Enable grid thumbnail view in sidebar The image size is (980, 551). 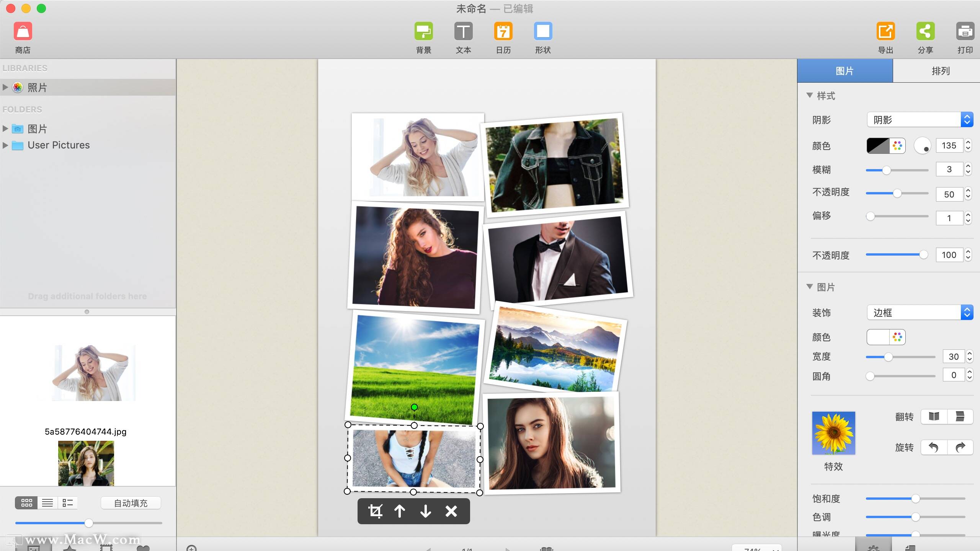pyautogui.click(x=26, y=503)
